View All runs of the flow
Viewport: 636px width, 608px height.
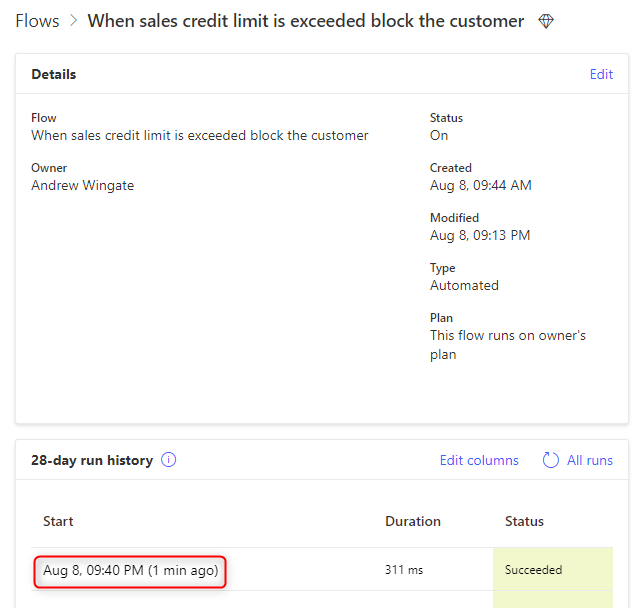589,460
